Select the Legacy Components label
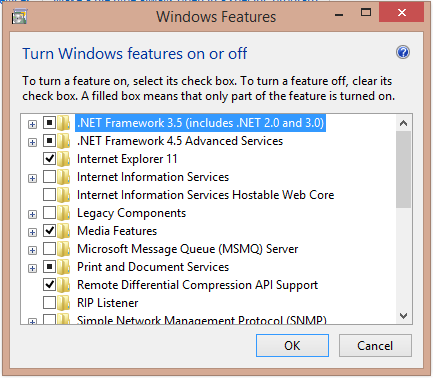This screenshot has width=433, height=378. [131, 213]
